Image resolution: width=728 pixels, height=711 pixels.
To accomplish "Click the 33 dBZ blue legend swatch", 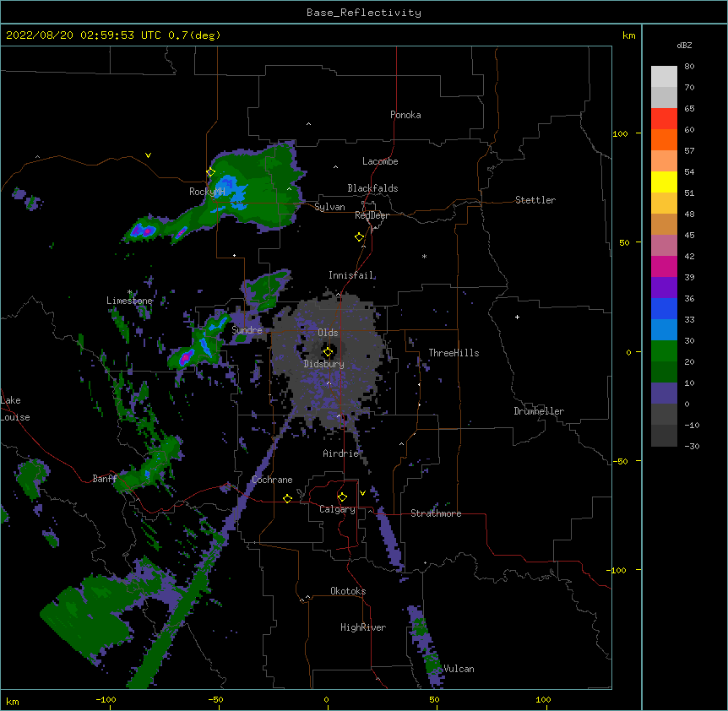I will pyautogui.click(x=664, y=330).
